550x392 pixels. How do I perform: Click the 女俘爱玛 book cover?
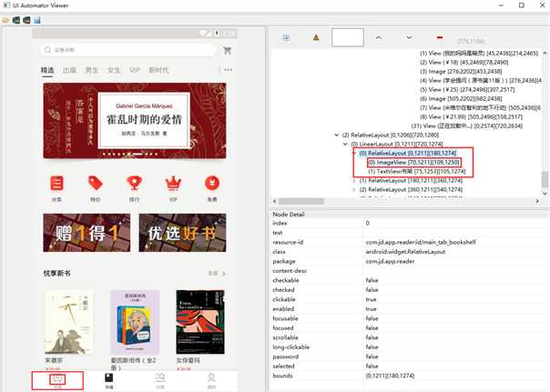coord(200,322)
